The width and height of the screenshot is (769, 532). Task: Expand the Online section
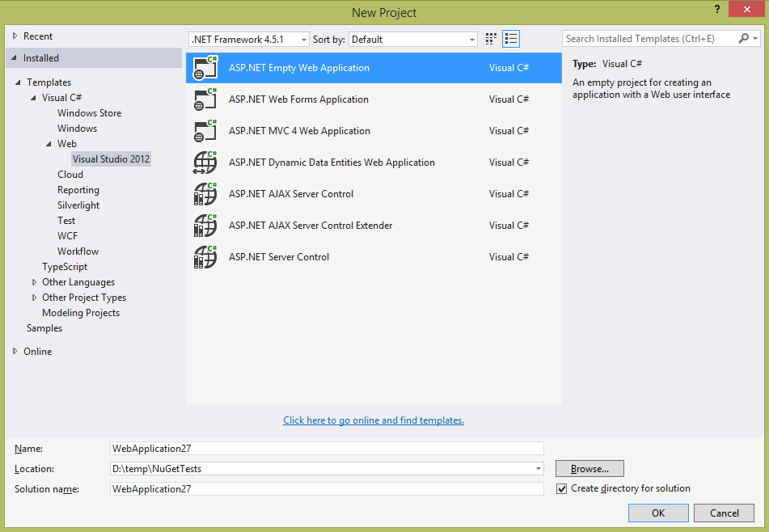click(x=15, y=351)
